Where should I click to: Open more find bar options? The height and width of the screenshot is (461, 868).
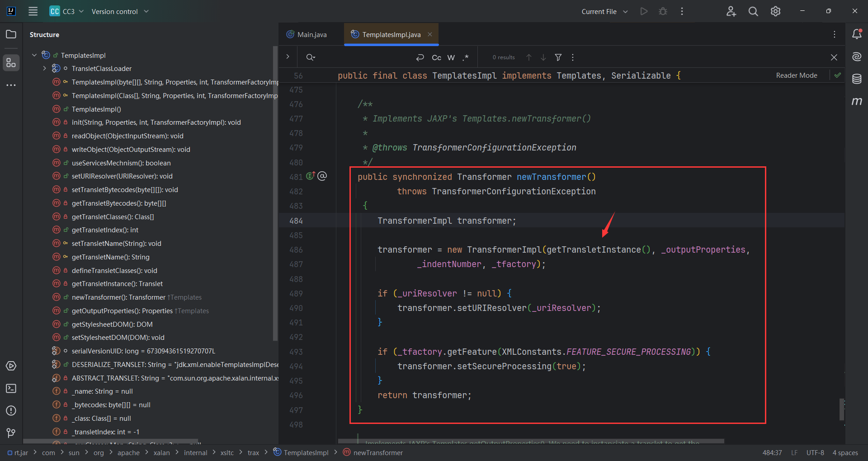(x=573, y=57)
